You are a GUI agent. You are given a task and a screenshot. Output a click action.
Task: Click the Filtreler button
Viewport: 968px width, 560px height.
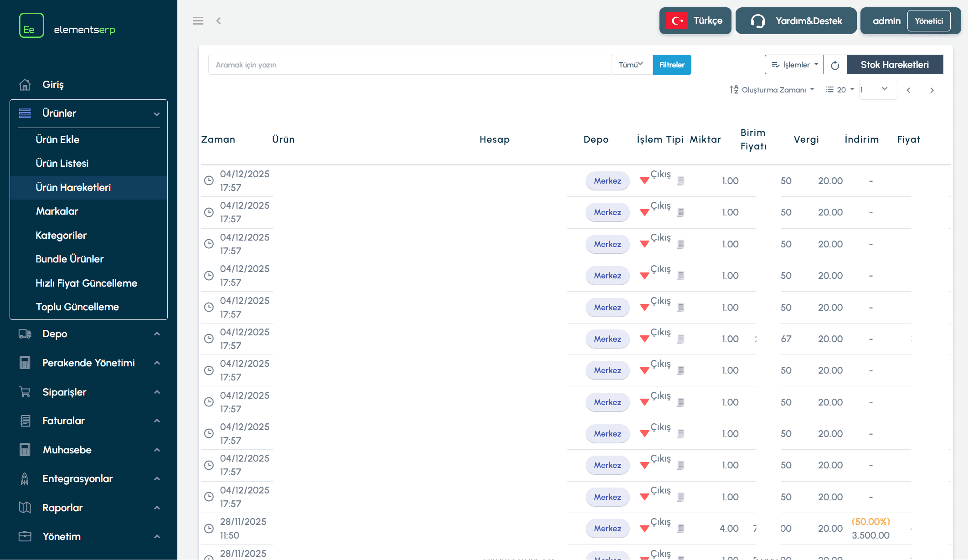[672, 65]
